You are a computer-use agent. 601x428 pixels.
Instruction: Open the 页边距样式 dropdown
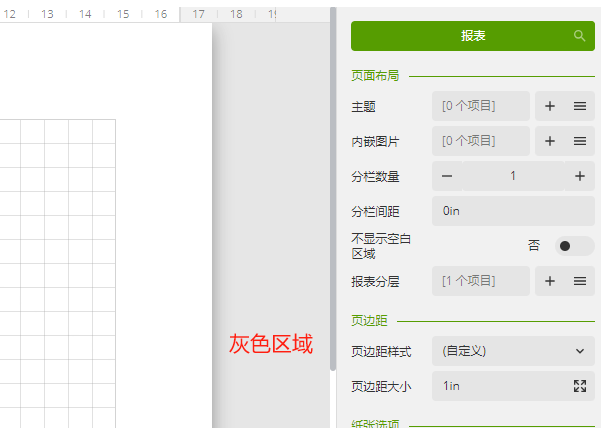pyautogui.click(x=513, y=351)
